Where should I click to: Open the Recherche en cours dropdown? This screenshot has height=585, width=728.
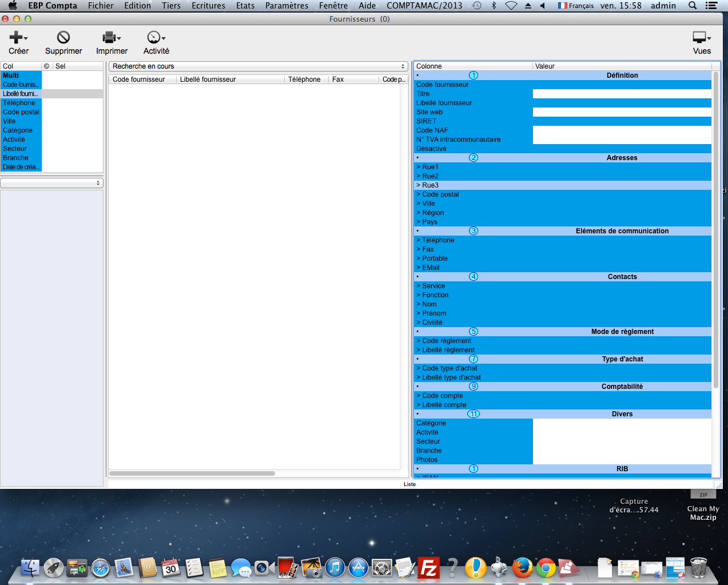258,66
